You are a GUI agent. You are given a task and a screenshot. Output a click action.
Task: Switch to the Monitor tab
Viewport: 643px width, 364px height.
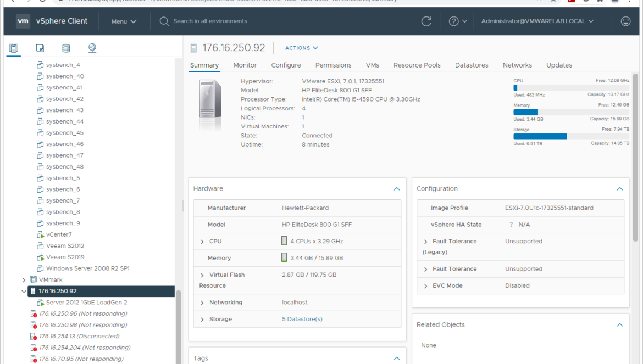245,65
